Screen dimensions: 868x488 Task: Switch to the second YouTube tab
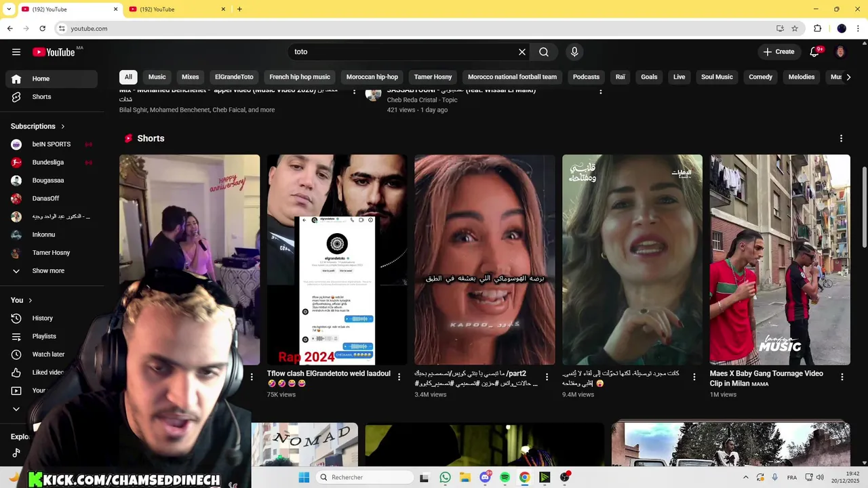tap(176, 9)
